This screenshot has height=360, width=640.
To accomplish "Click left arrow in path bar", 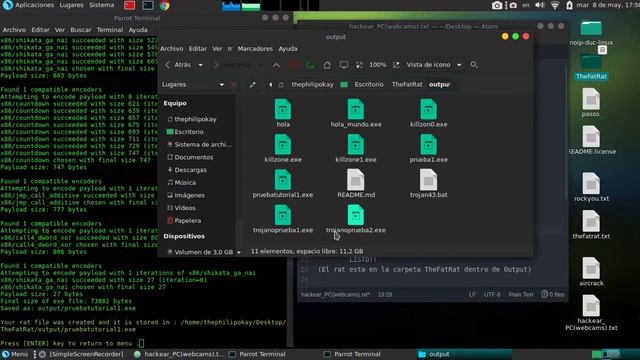I will (x=270, y=84).
